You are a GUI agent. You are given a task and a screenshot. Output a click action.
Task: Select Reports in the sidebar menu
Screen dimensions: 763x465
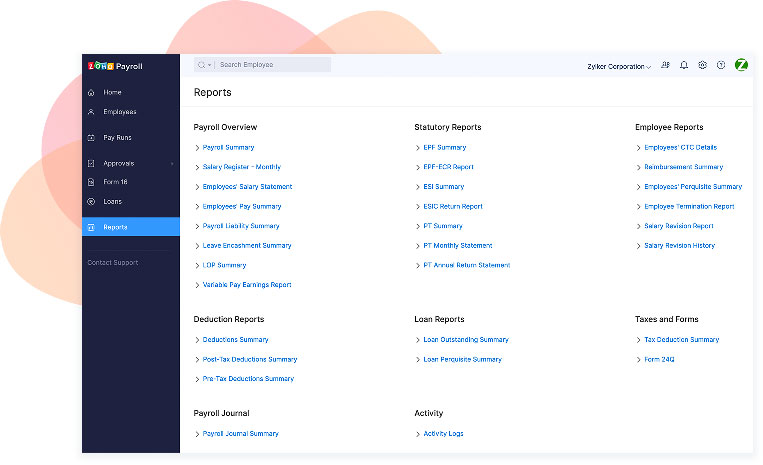pos(115,227)
